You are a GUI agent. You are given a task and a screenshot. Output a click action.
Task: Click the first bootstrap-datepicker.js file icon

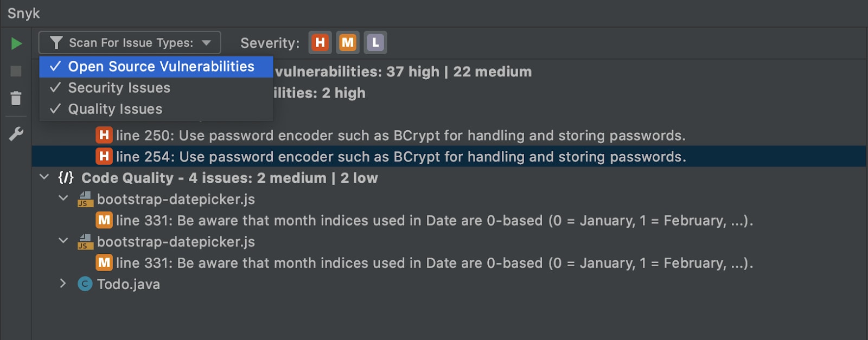pos(85,199)
